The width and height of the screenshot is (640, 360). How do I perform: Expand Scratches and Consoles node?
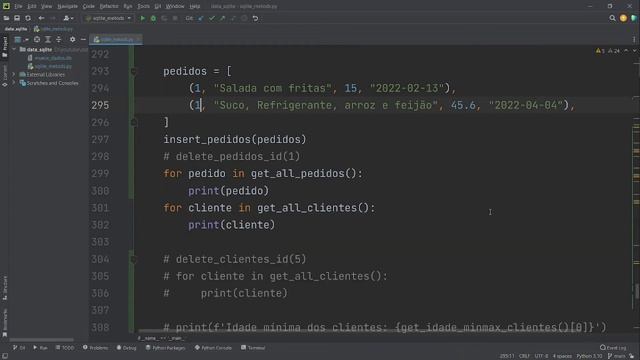[x=14, y=83]
